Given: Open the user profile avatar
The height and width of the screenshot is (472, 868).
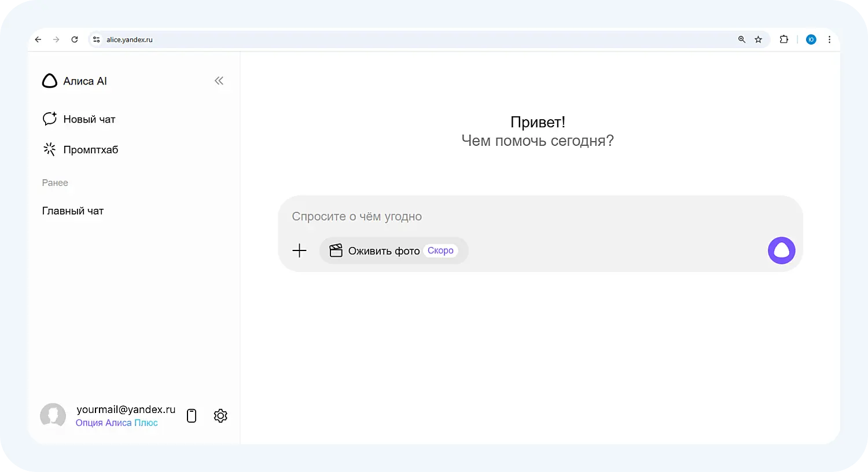Looking at the screenshot, I should (x=53, y=416).
